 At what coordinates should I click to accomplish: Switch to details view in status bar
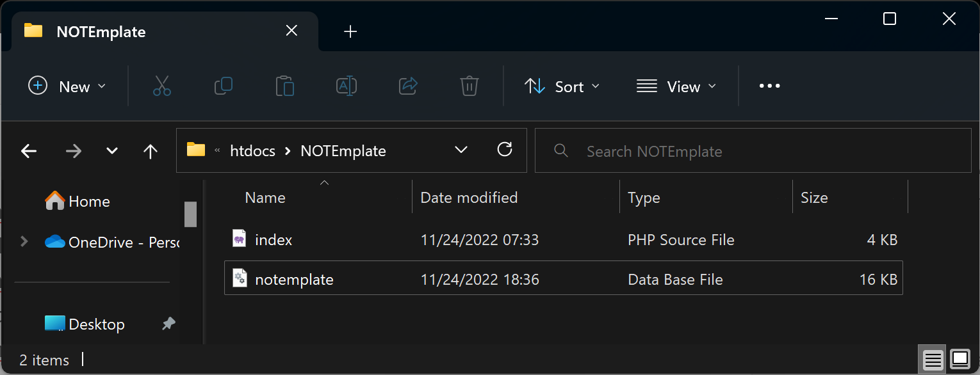tap(932, 359)
